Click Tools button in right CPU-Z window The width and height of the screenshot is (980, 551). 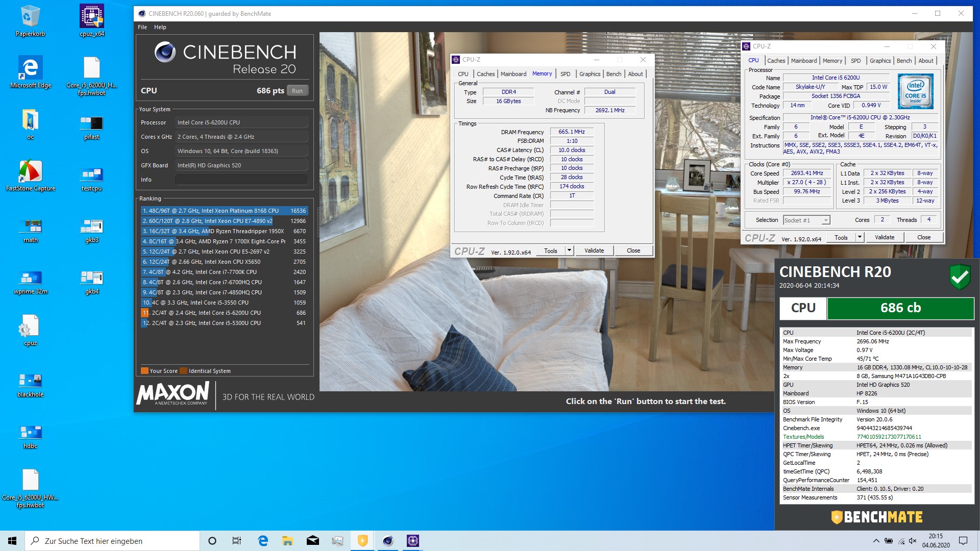click(841, 237)
